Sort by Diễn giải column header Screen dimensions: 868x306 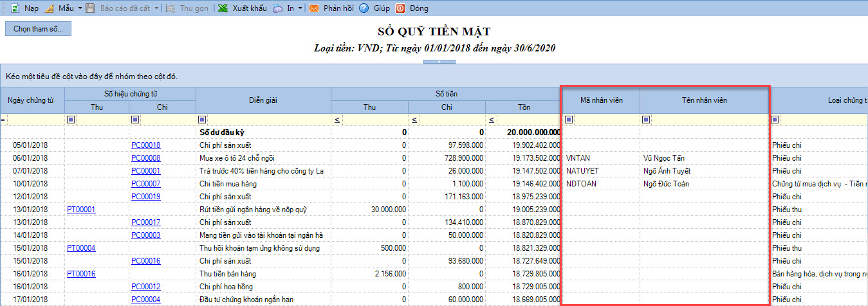[263, 100]
